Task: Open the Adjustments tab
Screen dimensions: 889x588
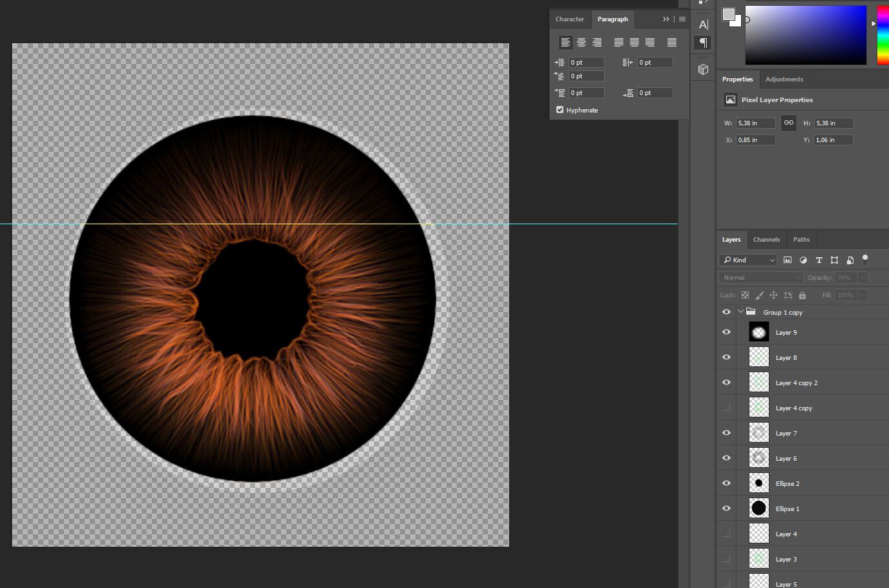Action: (x=784, y=79)
